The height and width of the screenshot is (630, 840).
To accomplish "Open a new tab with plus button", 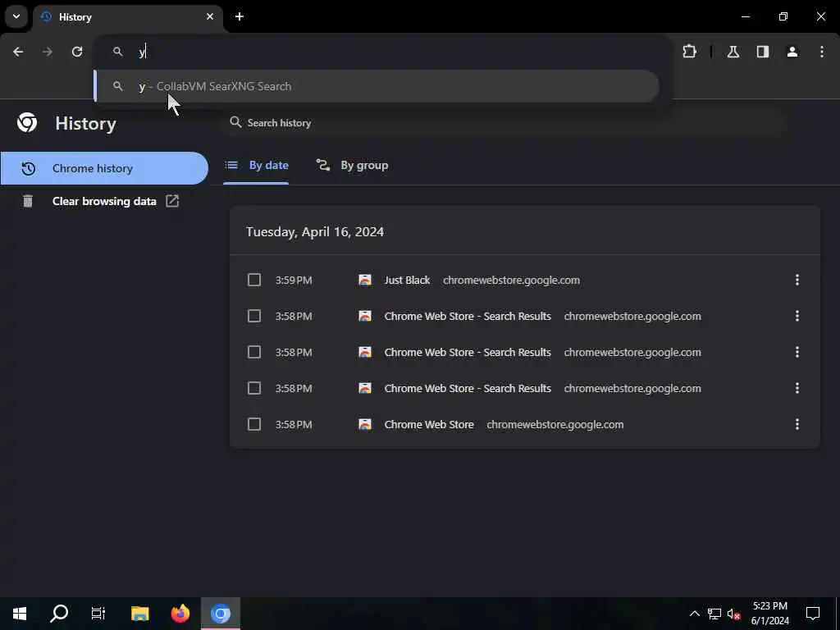I will click(x=240, y=16).
